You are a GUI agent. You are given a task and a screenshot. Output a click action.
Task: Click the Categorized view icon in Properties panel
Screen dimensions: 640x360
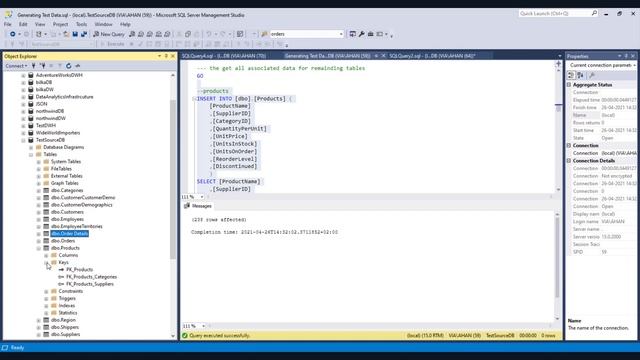point(571,75)
